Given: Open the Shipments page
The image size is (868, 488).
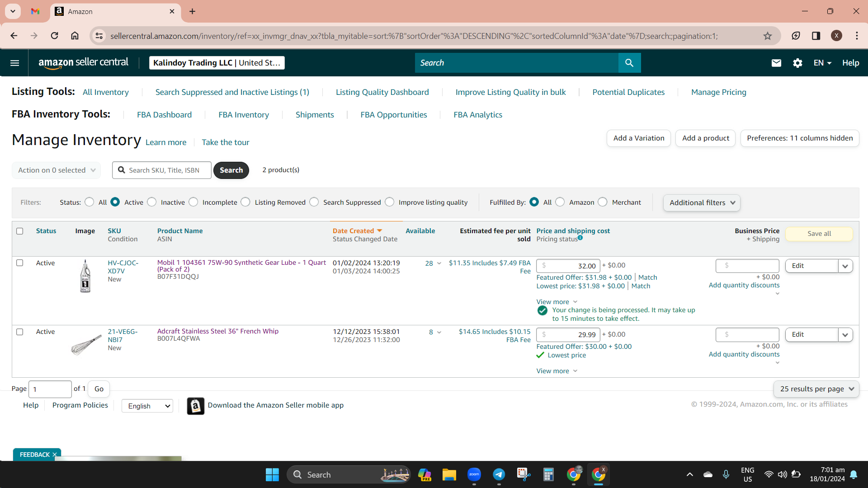Looking at the screenshot, I should click(315, 115).
